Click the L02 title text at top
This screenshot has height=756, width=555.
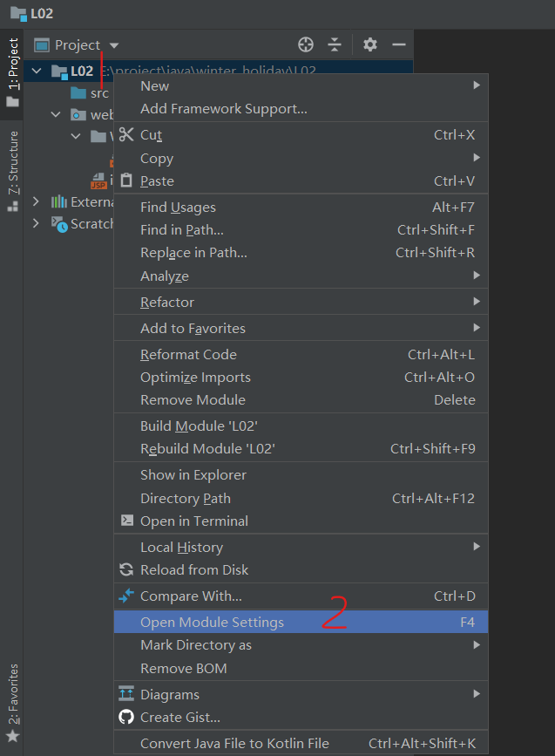point(42,13)
